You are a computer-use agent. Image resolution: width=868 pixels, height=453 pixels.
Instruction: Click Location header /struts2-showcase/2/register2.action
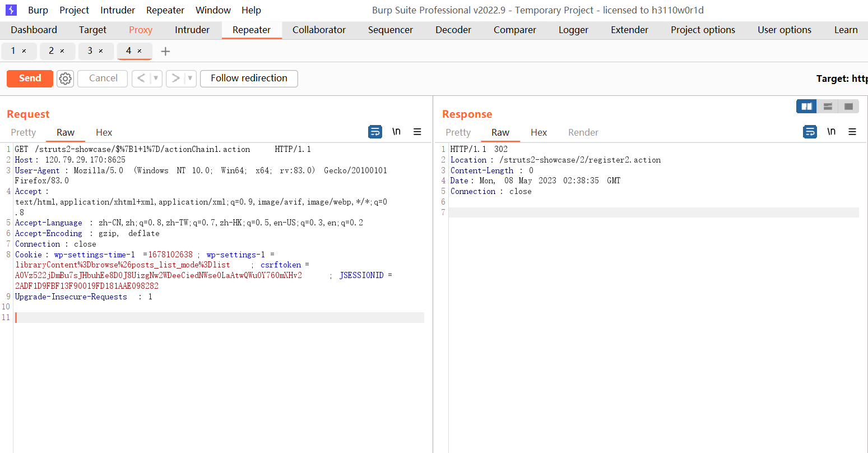coord(555,160)
